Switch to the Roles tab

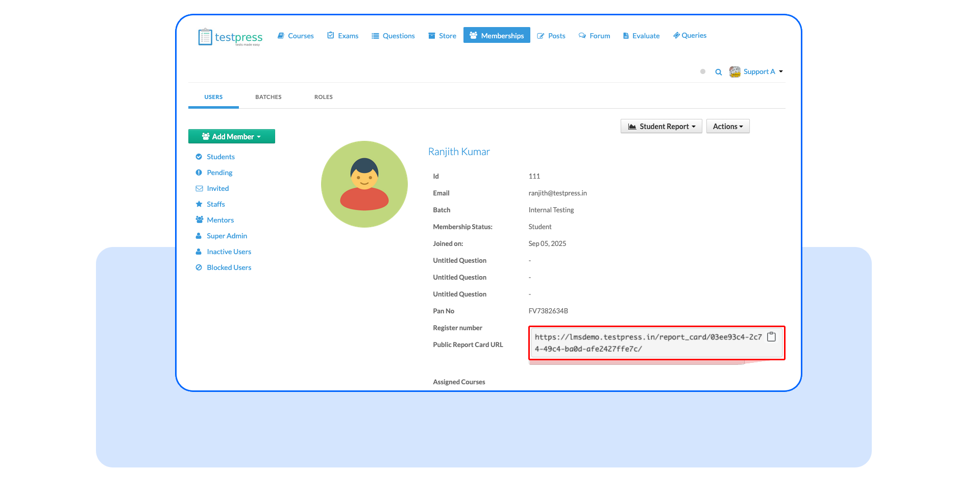(x=323, y=97)
